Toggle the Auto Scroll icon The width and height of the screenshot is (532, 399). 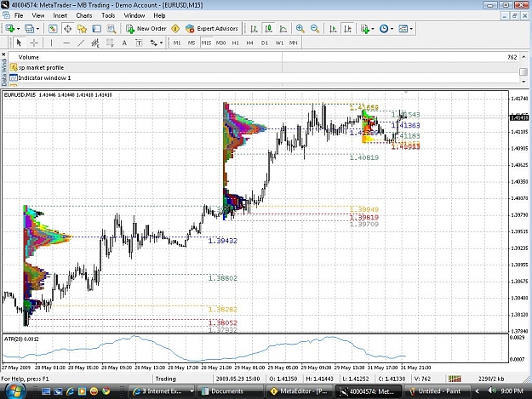coord(333,29)
